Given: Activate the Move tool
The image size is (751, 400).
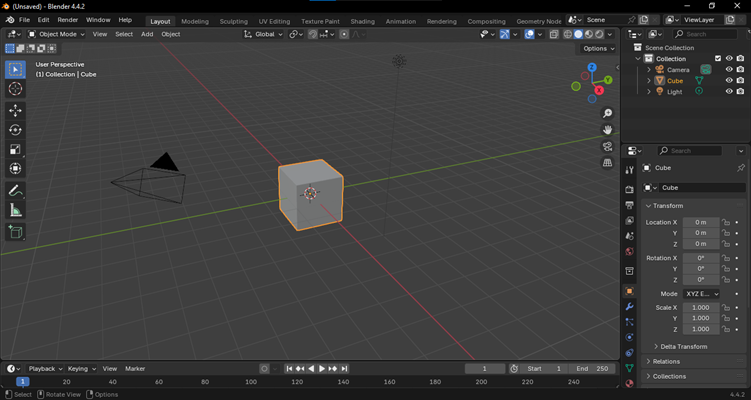Looking at the screenshot, I should [15, 110].
